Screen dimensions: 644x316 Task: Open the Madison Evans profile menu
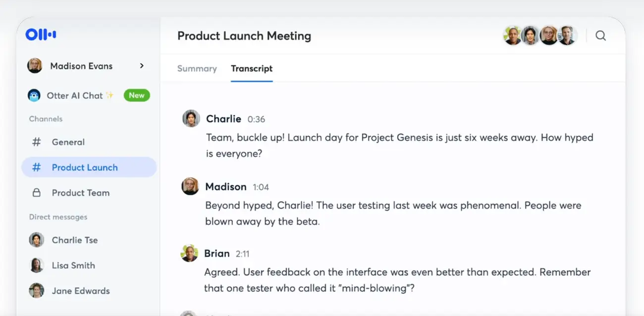tap(81, 66)
